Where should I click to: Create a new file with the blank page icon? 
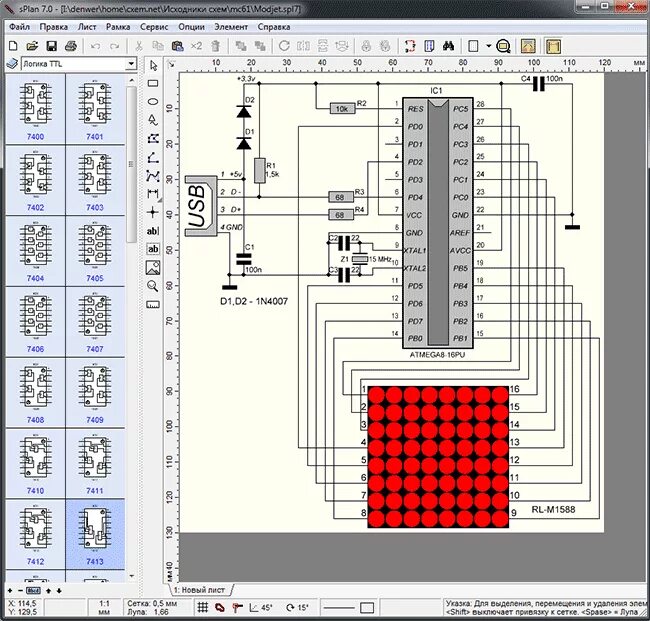click(13, 46)
